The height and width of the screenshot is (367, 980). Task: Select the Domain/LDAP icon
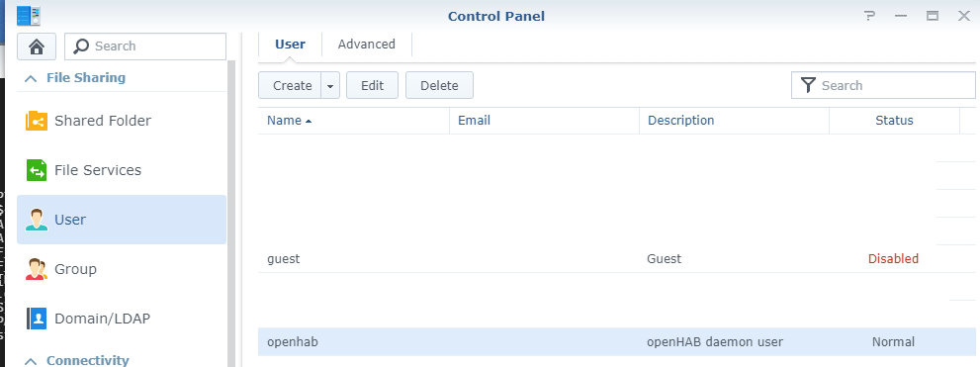tap(37, 319)
